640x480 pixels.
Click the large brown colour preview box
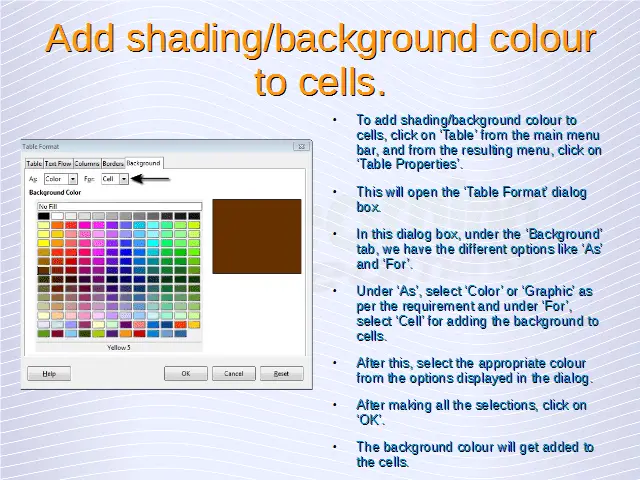[256, 236]
